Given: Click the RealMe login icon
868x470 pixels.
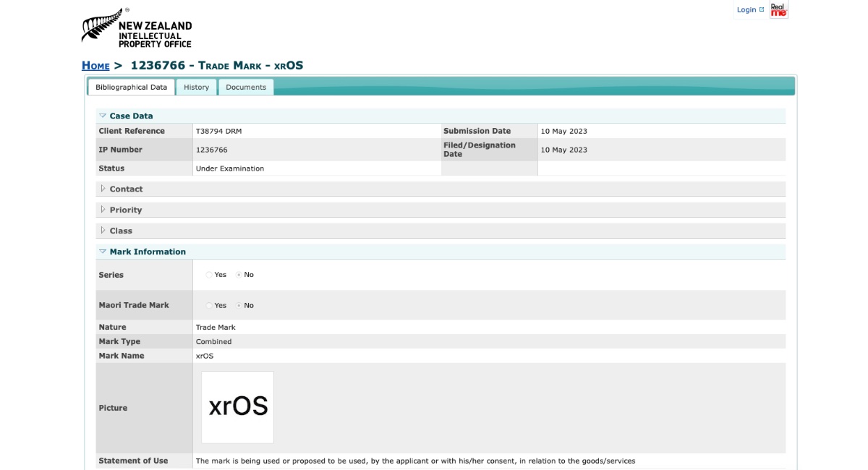Looking at the screenshot, I should [778, 9].
